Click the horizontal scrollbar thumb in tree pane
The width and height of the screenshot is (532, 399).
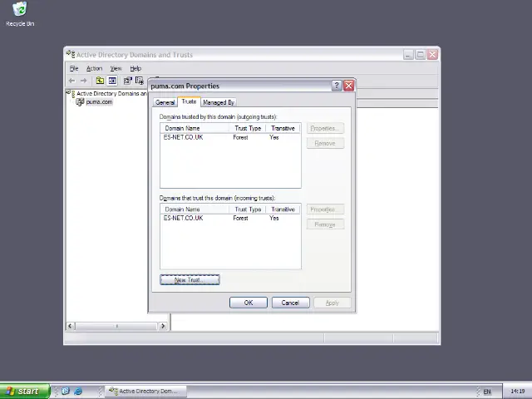click(x=116, y=326)
